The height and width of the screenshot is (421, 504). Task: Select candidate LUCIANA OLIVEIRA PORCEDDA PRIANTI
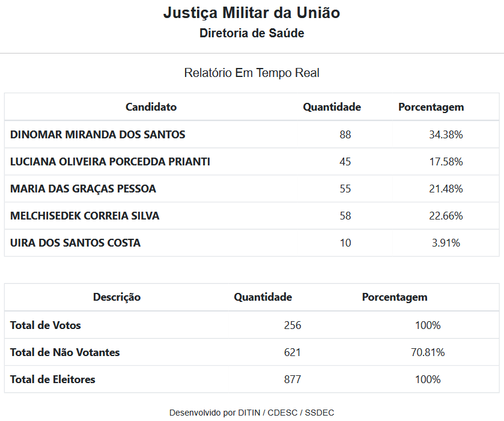coord(110,162)
